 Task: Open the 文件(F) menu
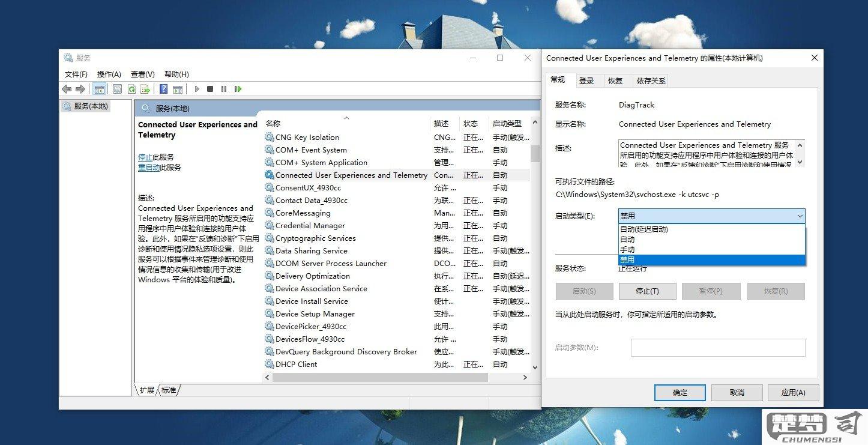point(76,74)
